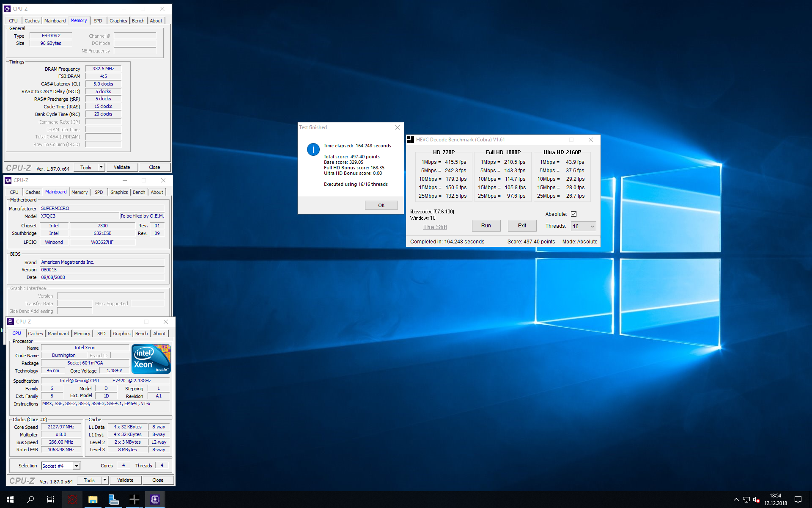
Task: Click the 415.5 fps HD 720P result
Action: click(455, 162)
